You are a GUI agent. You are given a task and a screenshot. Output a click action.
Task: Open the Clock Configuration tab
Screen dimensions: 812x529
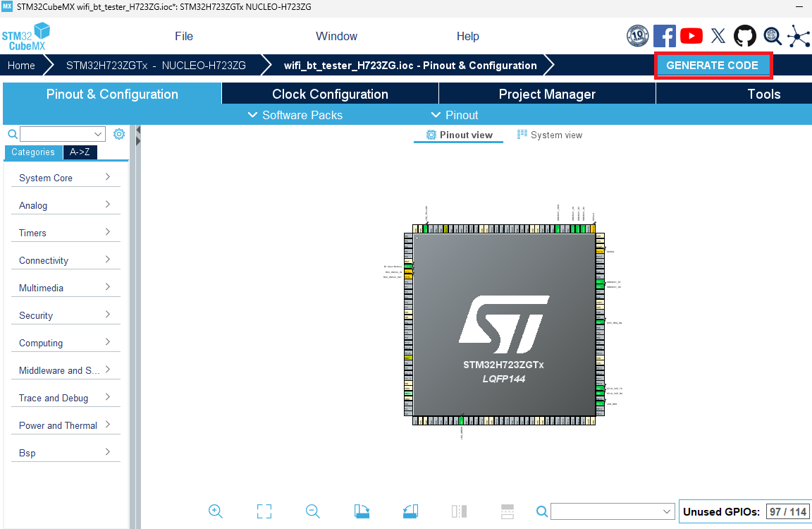pyautogui.click(x=330, y=94)
